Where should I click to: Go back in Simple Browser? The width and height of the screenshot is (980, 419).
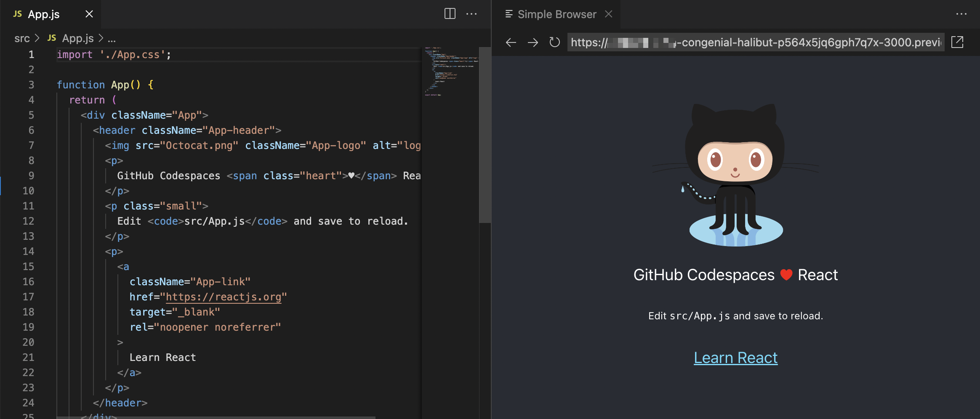[511, 42]
